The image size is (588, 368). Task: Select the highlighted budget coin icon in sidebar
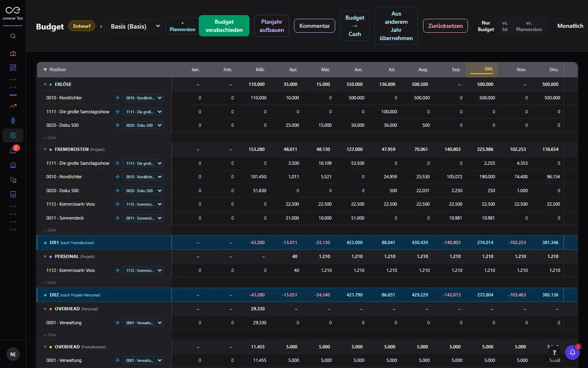(13, 135)
